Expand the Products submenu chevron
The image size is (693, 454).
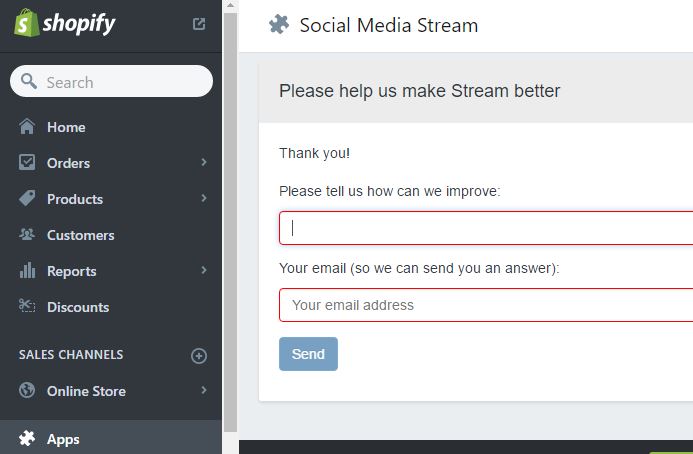click(x=204, y=198)
